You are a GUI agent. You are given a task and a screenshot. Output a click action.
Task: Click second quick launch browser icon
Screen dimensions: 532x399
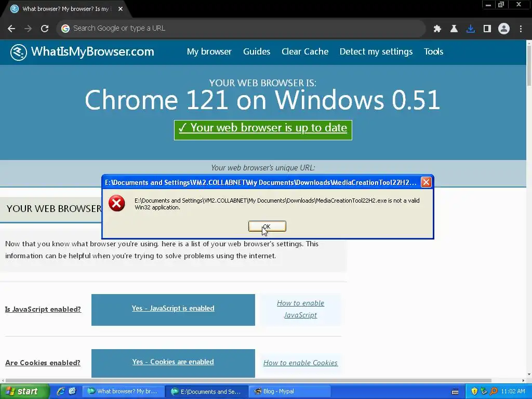(73, 391)
